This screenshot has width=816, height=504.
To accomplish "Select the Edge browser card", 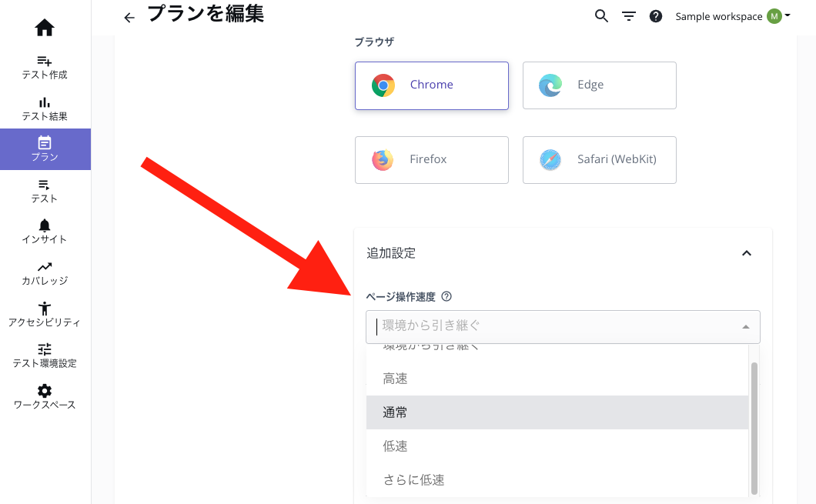I will tap(600, 85).
